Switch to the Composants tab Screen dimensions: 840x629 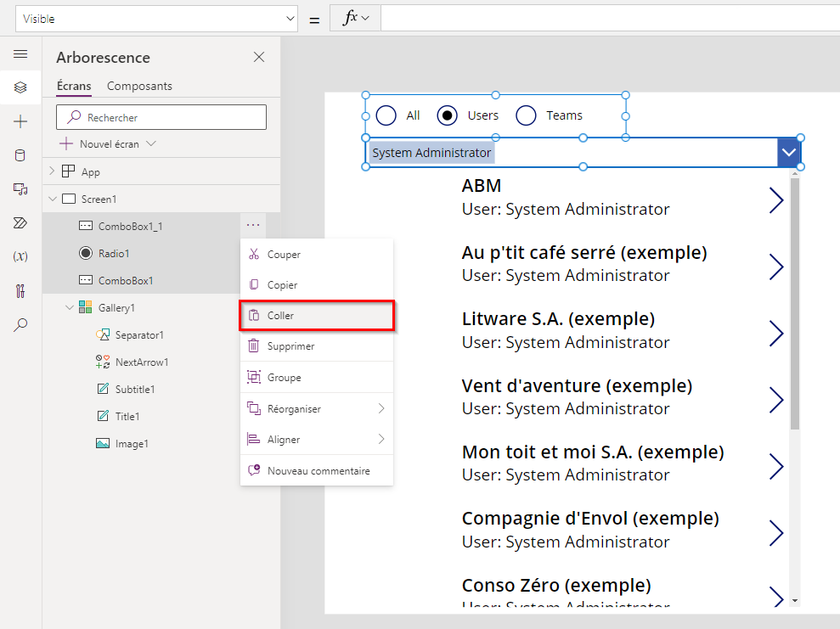(x=139, y=86)
